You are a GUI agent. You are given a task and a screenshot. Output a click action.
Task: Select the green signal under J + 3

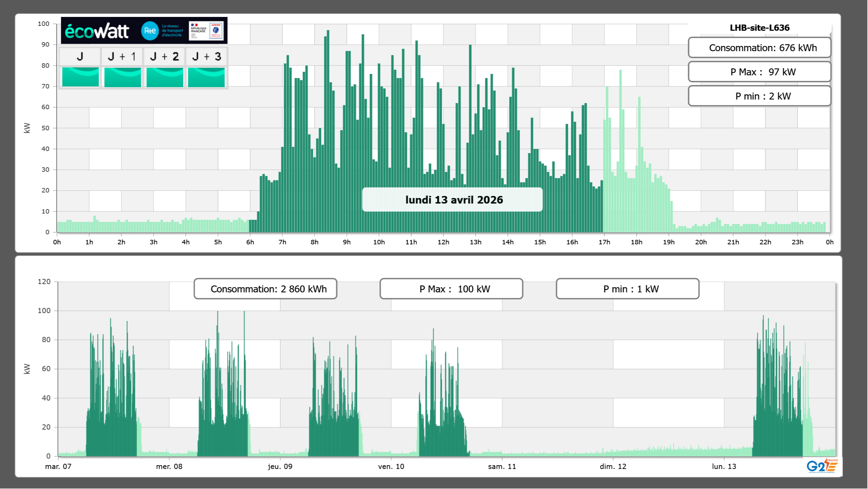206,77
